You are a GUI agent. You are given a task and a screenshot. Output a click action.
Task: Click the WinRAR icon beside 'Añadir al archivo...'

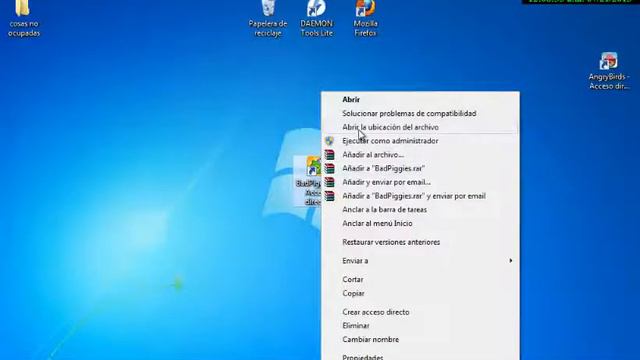coord(329,155)
